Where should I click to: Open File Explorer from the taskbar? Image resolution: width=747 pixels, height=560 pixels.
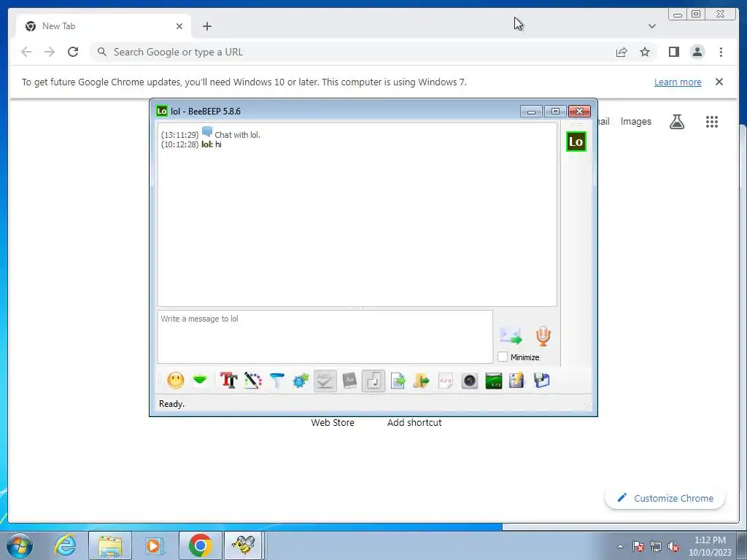pyautogui.click(x=110, y=545)
